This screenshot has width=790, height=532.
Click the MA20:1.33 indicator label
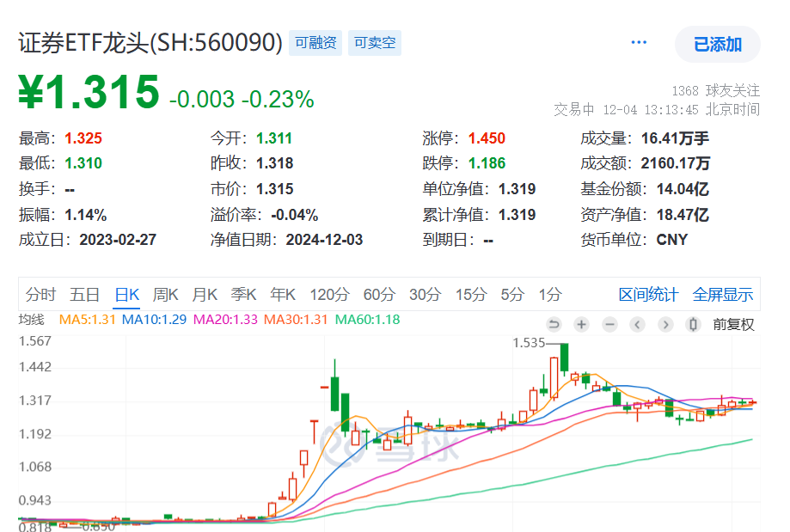pos(225,320)
